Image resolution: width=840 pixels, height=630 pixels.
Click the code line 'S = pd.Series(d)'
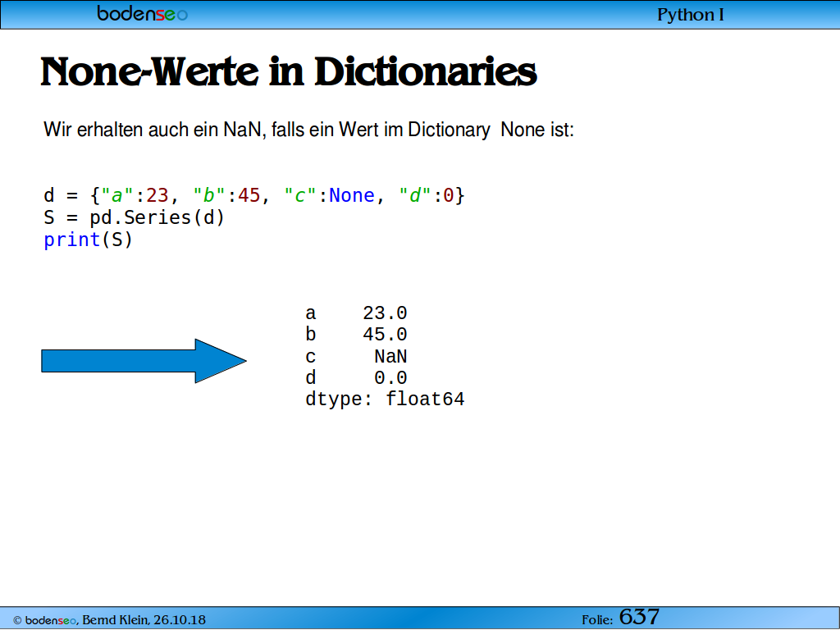click(x=134, y=217)
